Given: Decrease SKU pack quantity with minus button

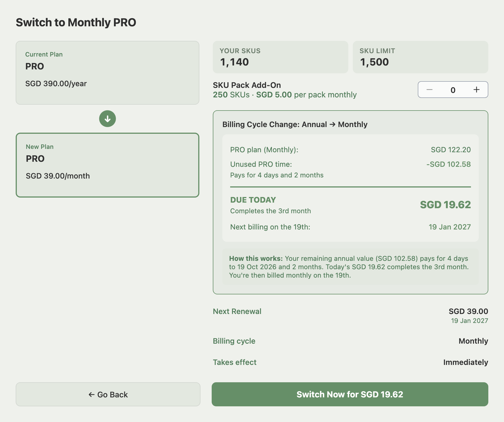Looking at the screenshot, I should click(x=430, y=90).
